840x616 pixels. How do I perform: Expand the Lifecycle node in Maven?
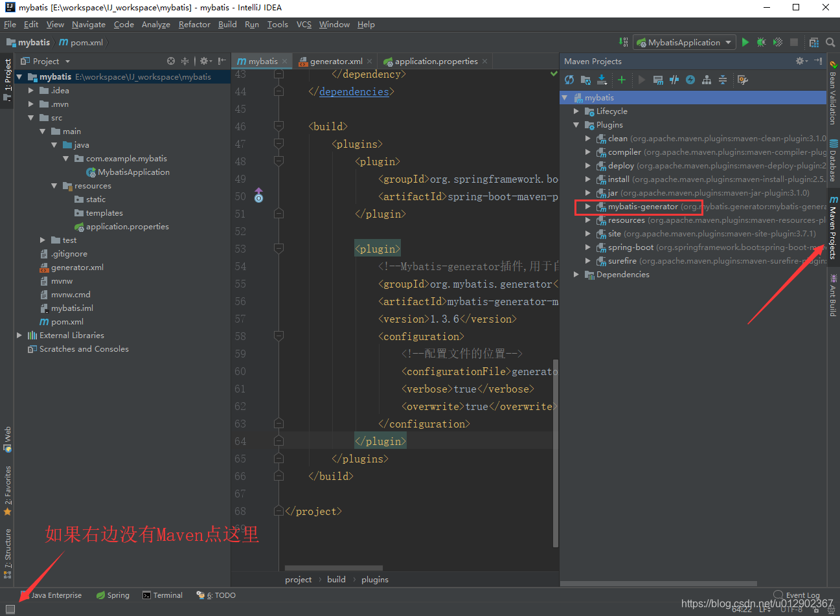pos(576,111)
